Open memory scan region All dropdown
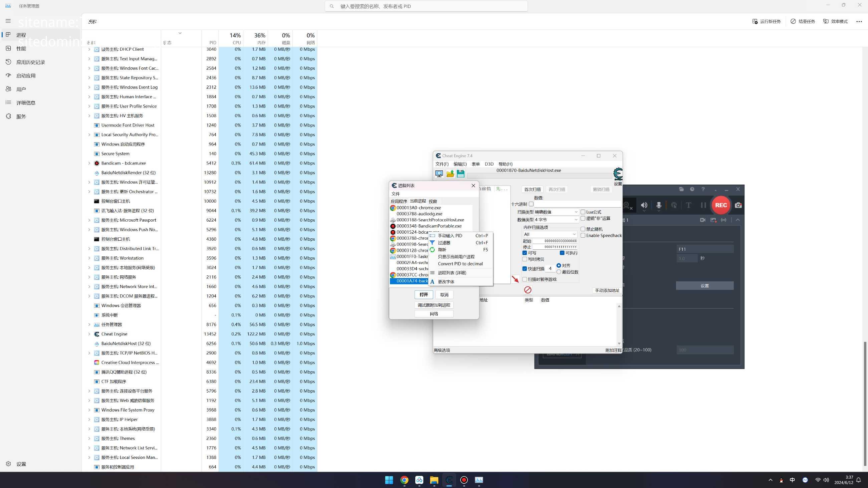This screenshot has height=488, width=868. 550,234
